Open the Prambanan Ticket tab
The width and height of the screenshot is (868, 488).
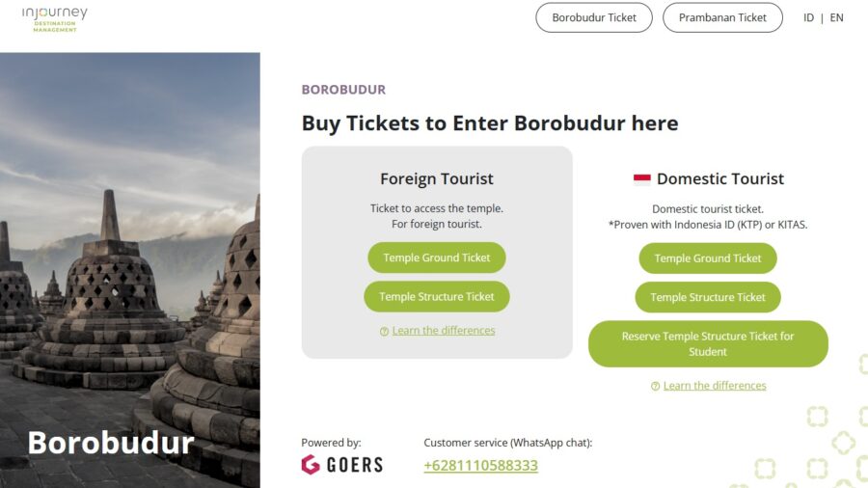[722, 17]
